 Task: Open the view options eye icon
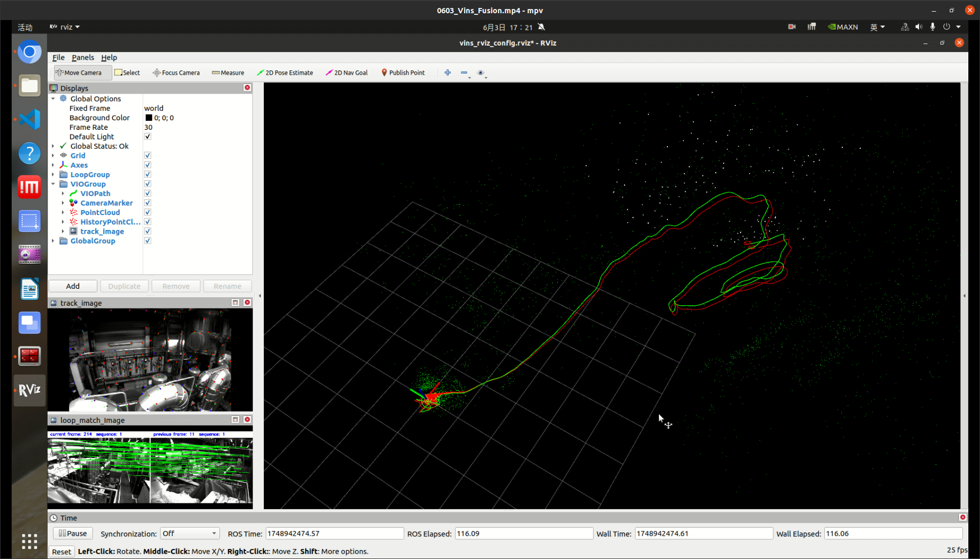(x=481, y=73)
